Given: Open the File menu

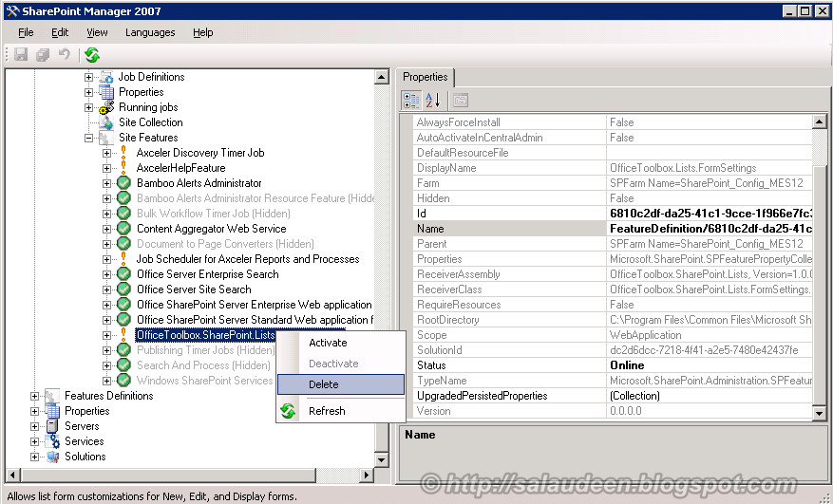Looking at the screenshot, I should (x=26, y=32).
